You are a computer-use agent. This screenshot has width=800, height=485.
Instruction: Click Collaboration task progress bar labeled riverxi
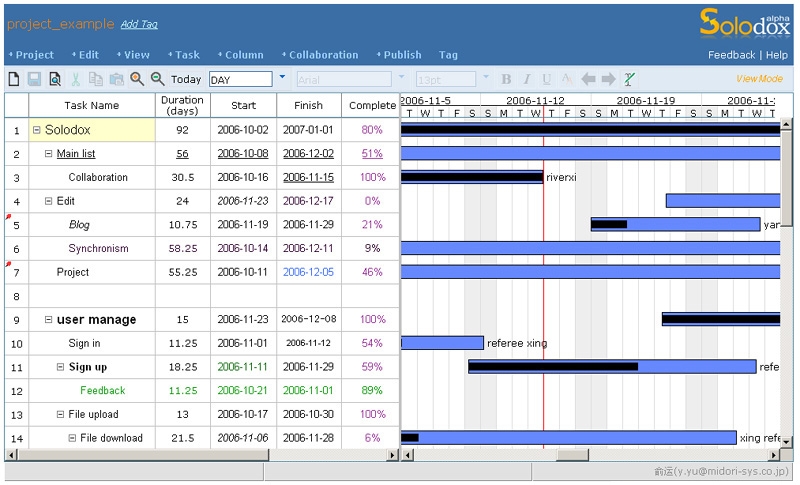472,177
